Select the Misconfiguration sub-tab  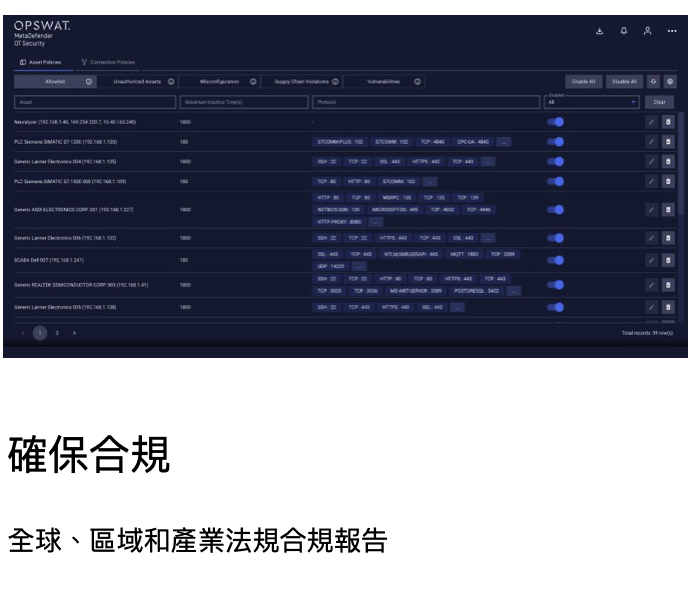coord(219,81)
